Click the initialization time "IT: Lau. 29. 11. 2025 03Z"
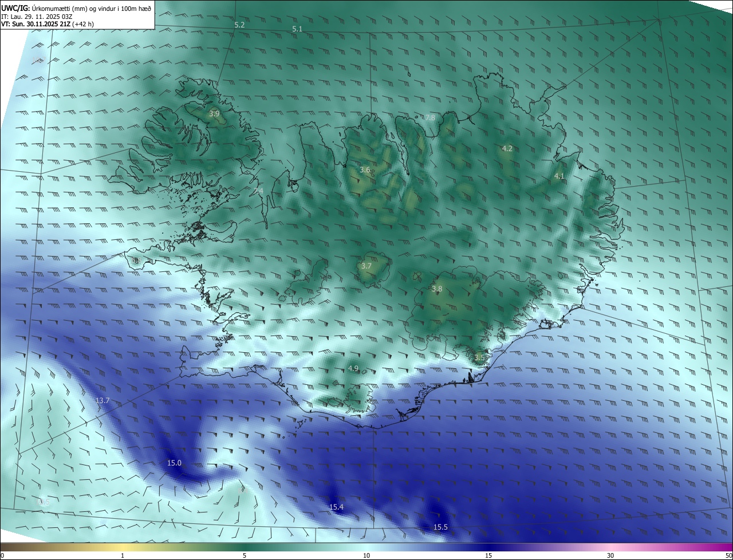 (x=37, y=17)
